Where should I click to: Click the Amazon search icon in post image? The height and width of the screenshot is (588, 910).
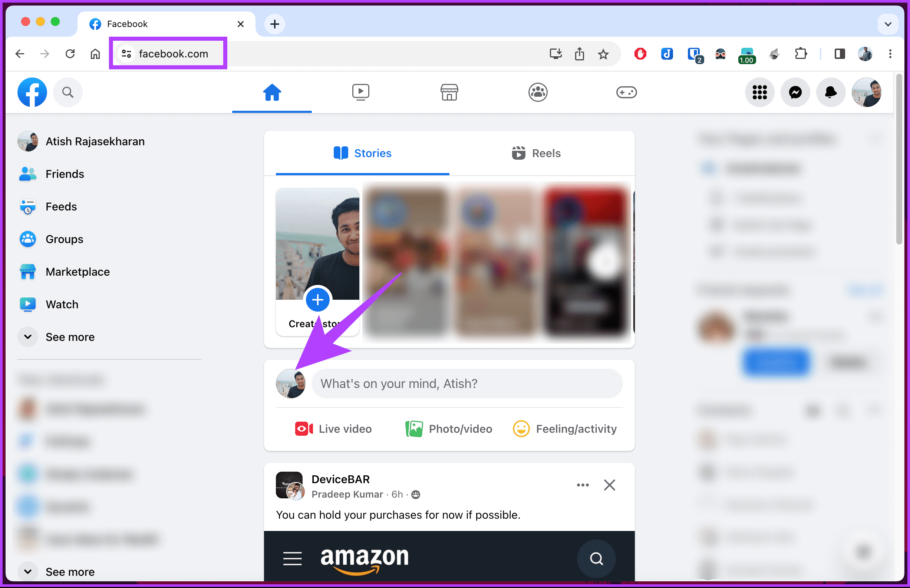(x=596, y=559)
